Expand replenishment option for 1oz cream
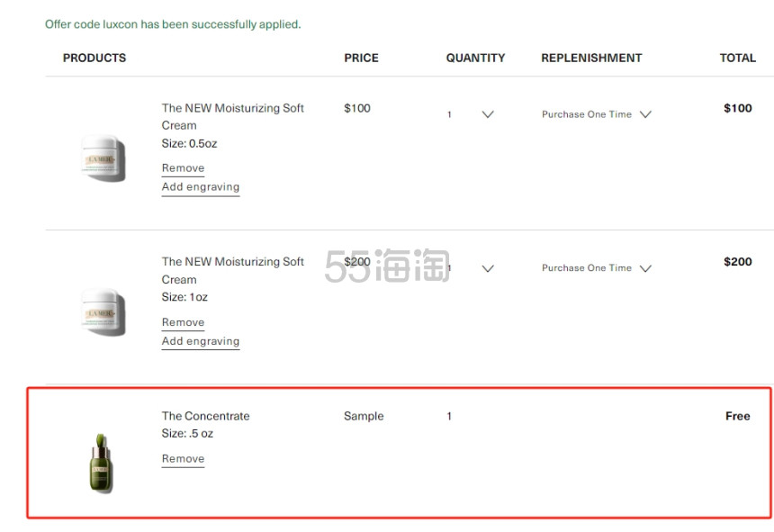774x532 pixels. [x=595, y=268]
